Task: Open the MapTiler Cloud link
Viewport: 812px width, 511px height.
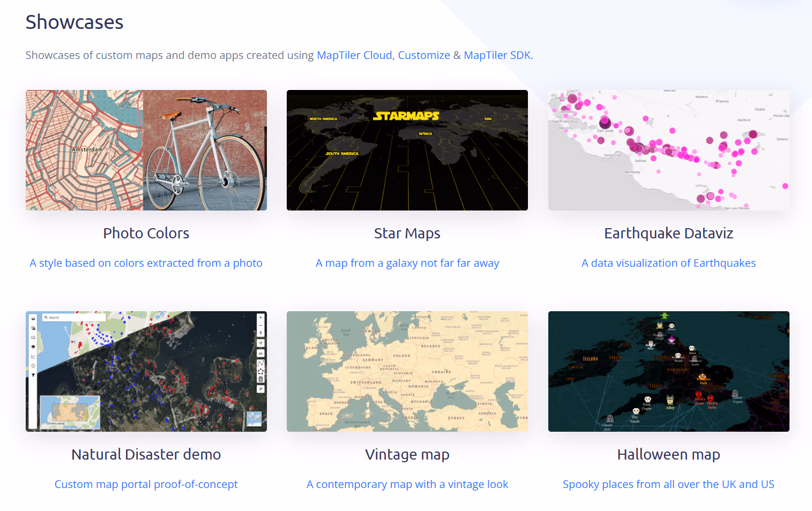Action: click(x=354, y=55)
